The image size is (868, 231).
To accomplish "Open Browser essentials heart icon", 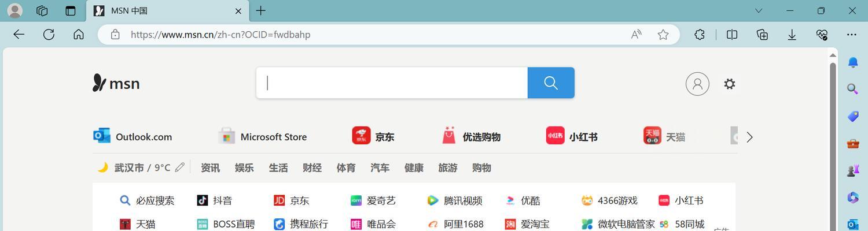I will [822, 35].
